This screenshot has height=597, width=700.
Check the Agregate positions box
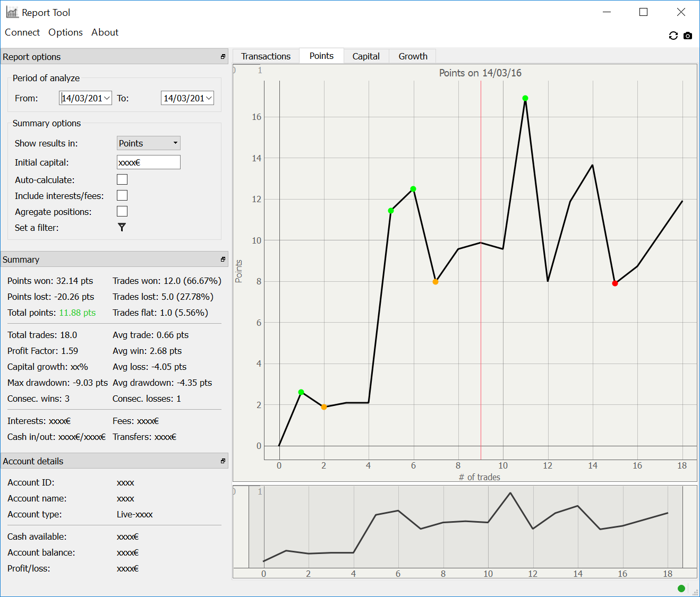122,212
